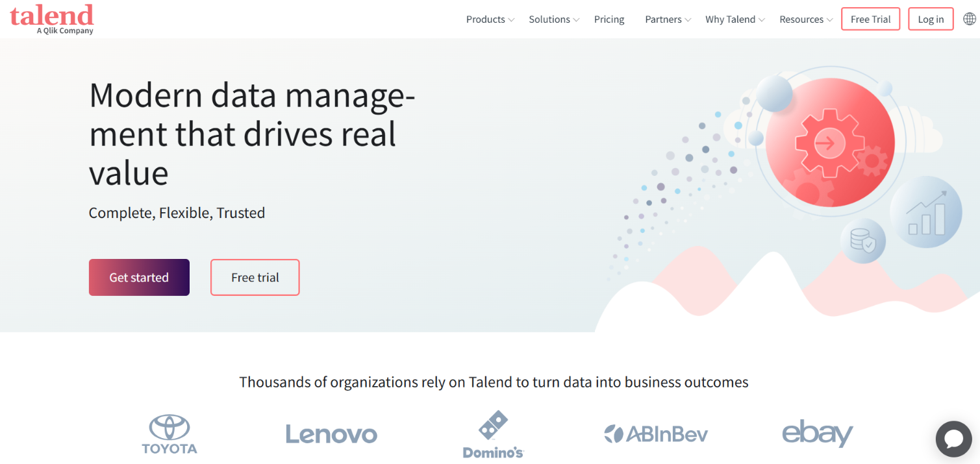The width and height of the screenshot is (980, 464).
Task: Click the ABInBev customer logo
Action: (656, 434)
